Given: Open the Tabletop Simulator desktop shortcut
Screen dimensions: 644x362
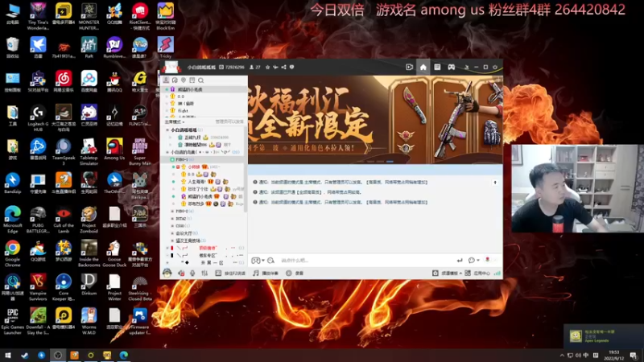Looking at the screenshot, I should [89, 151].
